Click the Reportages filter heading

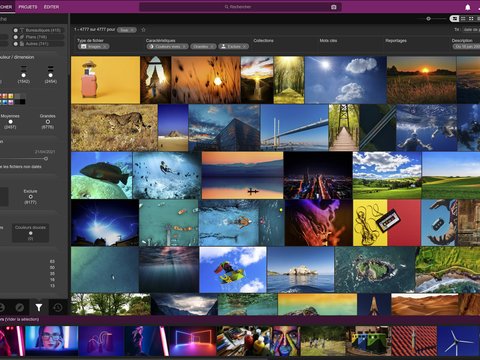tap(396, 41)
